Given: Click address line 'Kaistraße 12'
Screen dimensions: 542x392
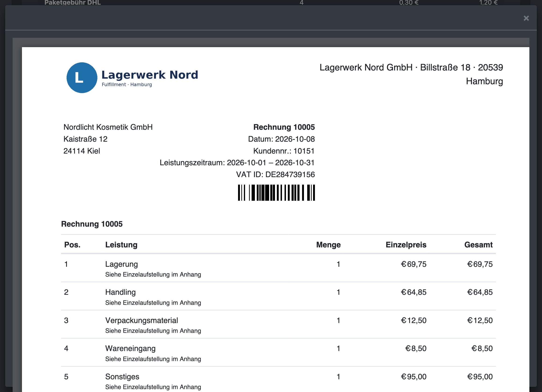Looking at the screenshot, I should coord(85,139).
